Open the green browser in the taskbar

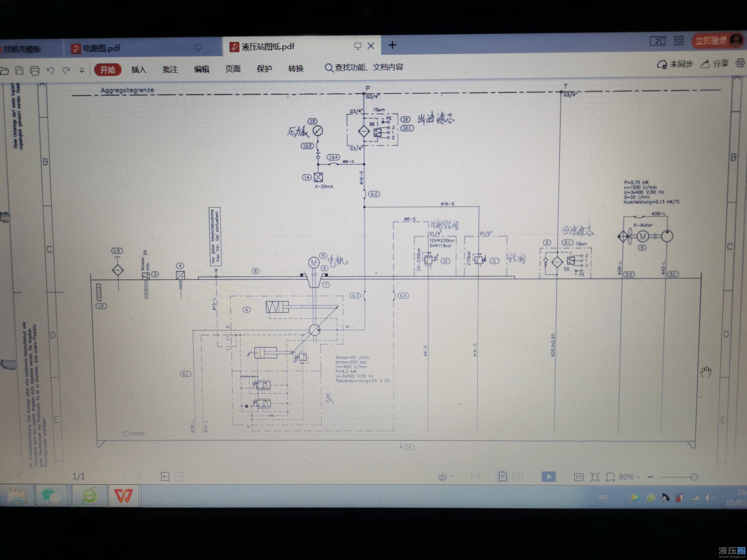89,496
